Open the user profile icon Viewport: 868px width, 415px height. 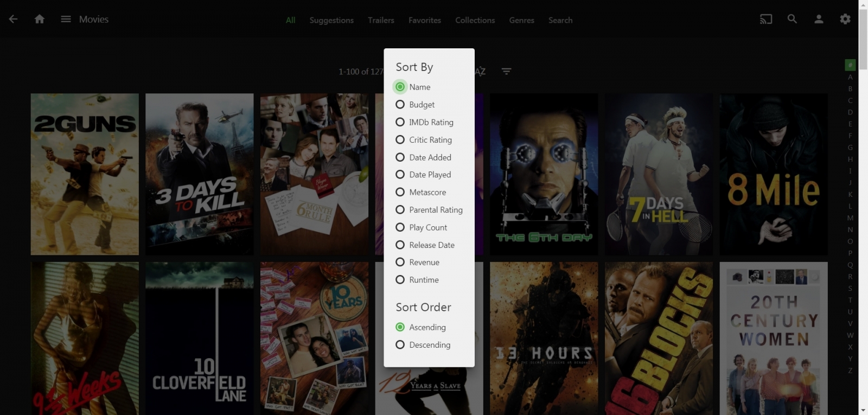tap(819, 19)
